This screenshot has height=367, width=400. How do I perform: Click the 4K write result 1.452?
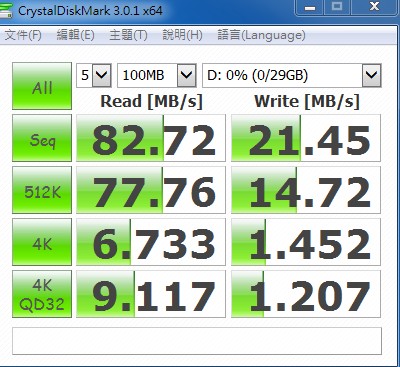[306, 242]
